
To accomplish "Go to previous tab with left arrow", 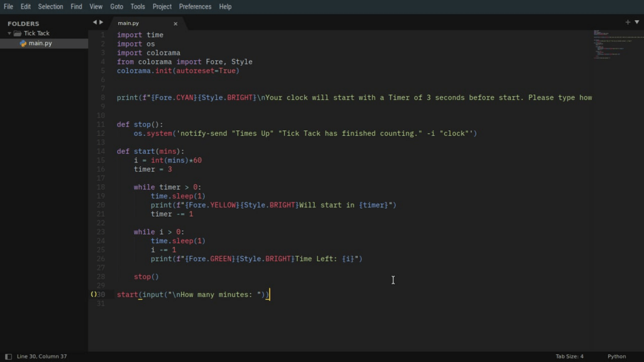I will click(x=94, y=22).
